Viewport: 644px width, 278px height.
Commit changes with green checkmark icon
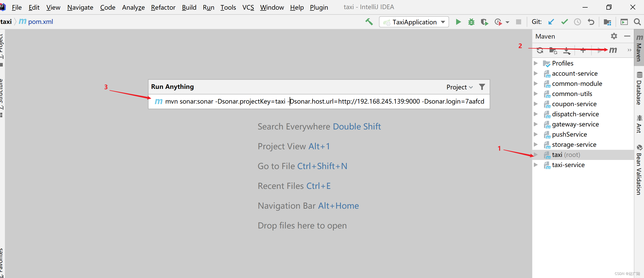(x=564, y=22)
